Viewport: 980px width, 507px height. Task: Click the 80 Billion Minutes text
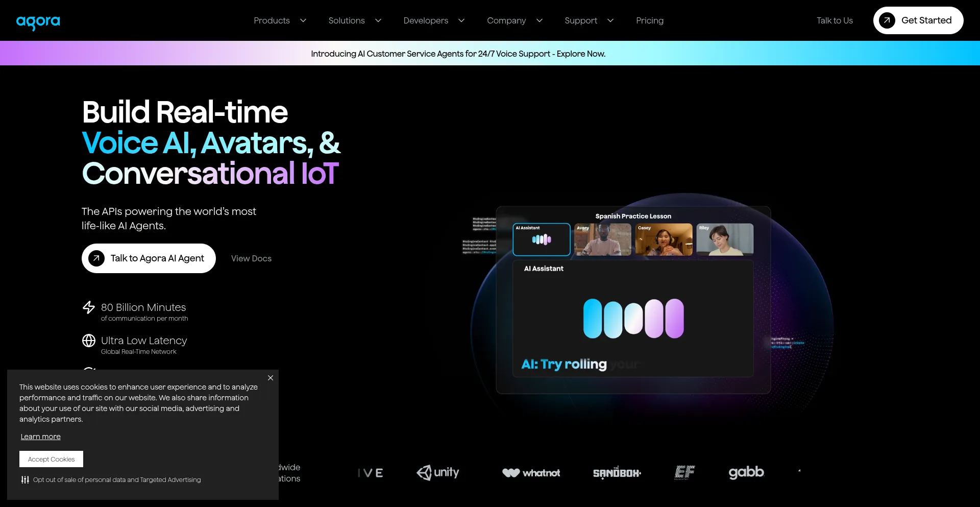(143, 307)
